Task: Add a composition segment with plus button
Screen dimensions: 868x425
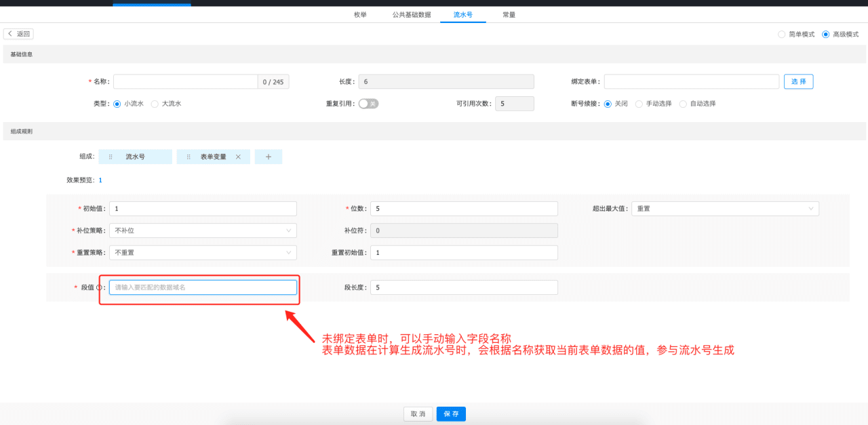Action: pyautogui.click(x=269, y=157)
